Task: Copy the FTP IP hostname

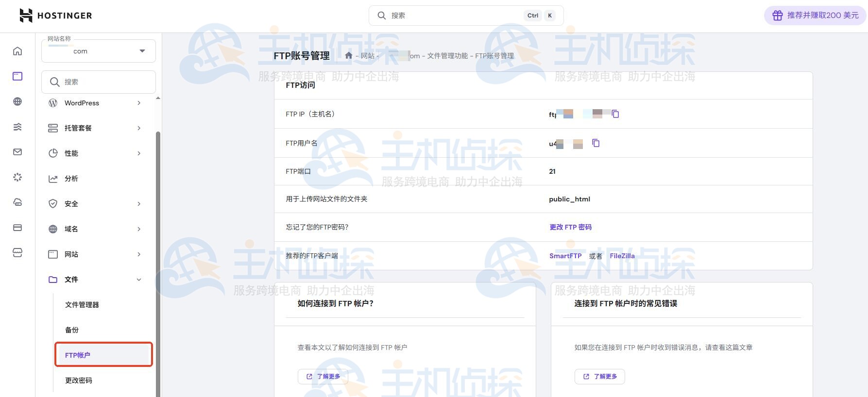Action: 615,114
